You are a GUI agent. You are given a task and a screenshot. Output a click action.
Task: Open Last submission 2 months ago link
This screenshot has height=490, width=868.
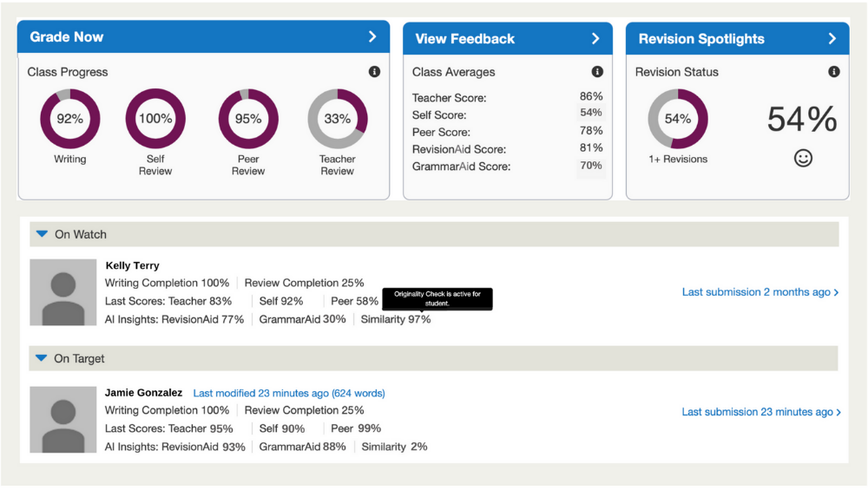click(x=760, y=292)
